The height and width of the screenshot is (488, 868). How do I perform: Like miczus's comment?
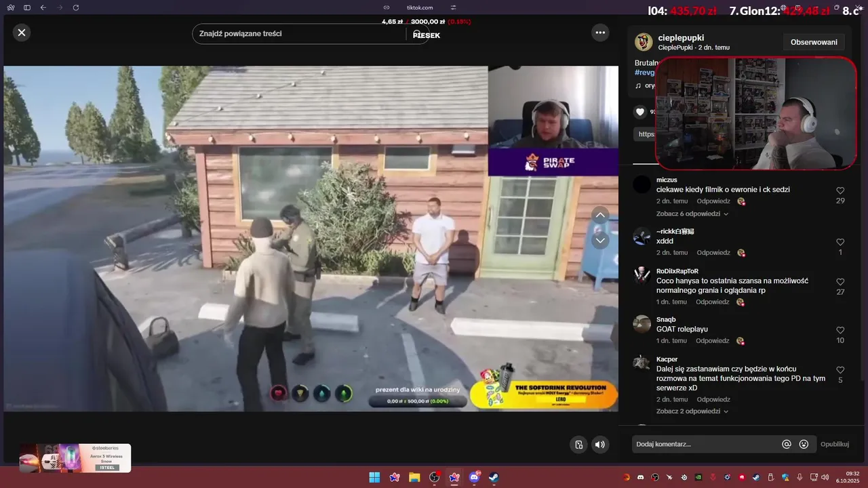[x=840, y=191]
